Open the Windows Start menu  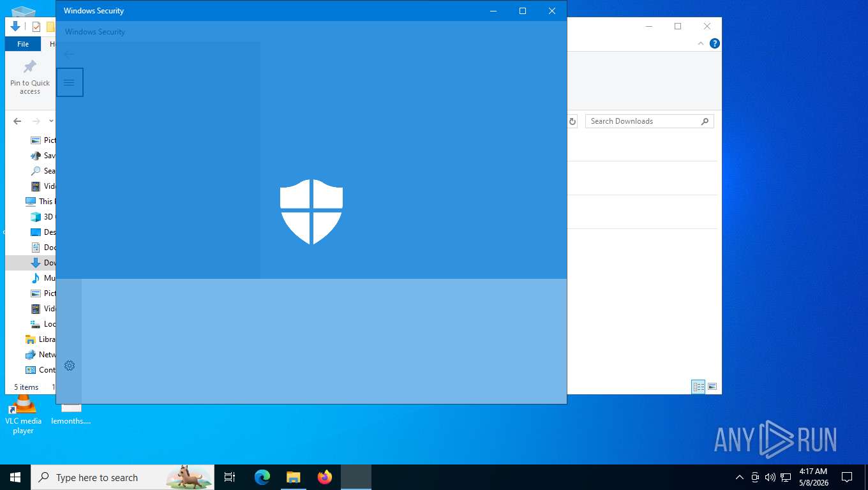[x=15, y=477]
